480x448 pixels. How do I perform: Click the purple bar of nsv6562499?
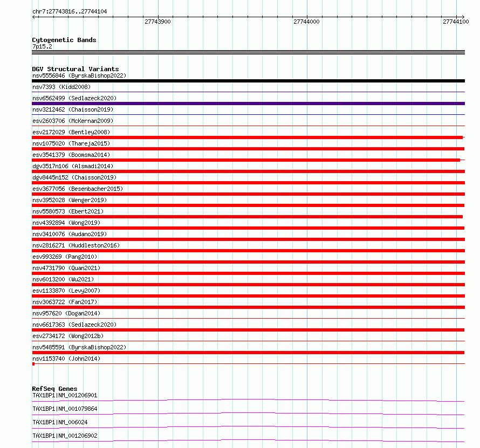[248, 104]
